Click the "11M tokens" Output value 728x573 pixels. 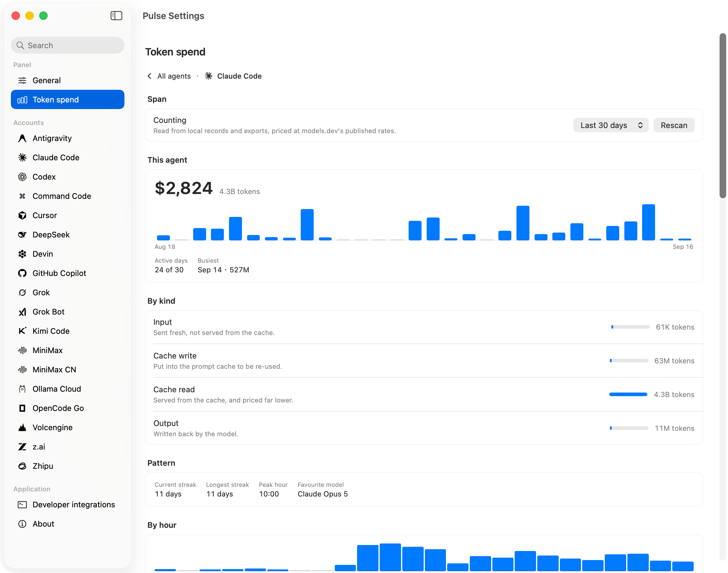coord(674,428)
